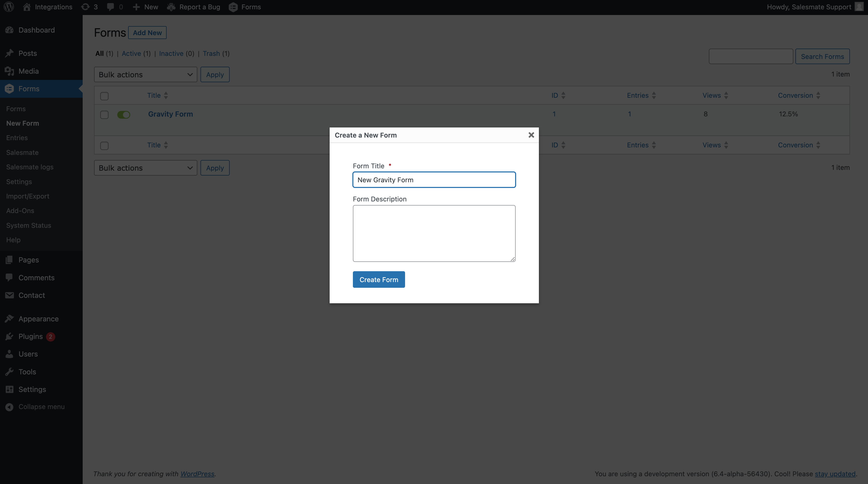
Task: Open the Entries count 1 link
Action: coord(630,114)
